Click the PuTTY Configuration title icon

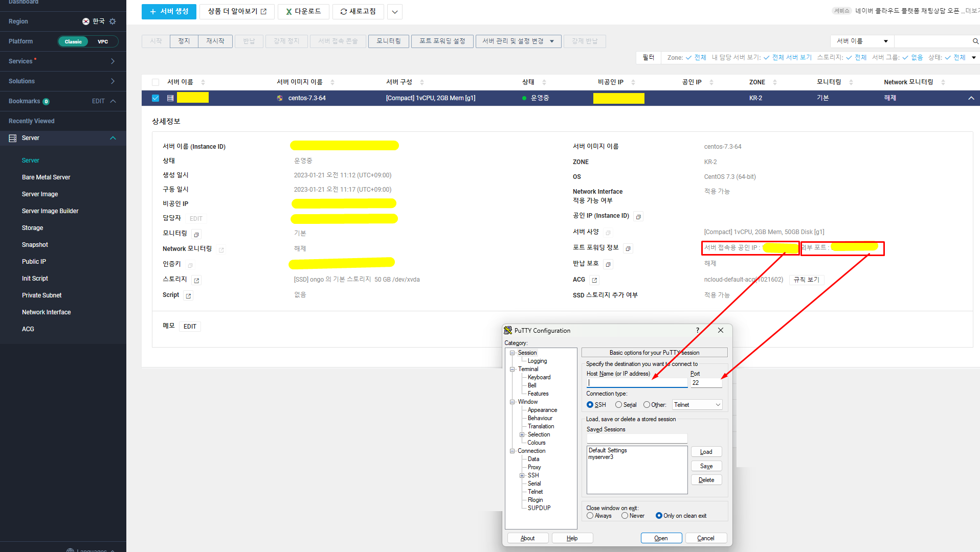[508, 331]
